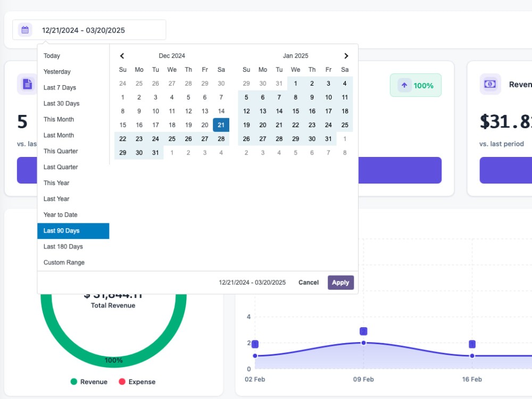532x399 pixels.
Task: Click the up-arrow icon in 100% badge
Action: point(404,85)
